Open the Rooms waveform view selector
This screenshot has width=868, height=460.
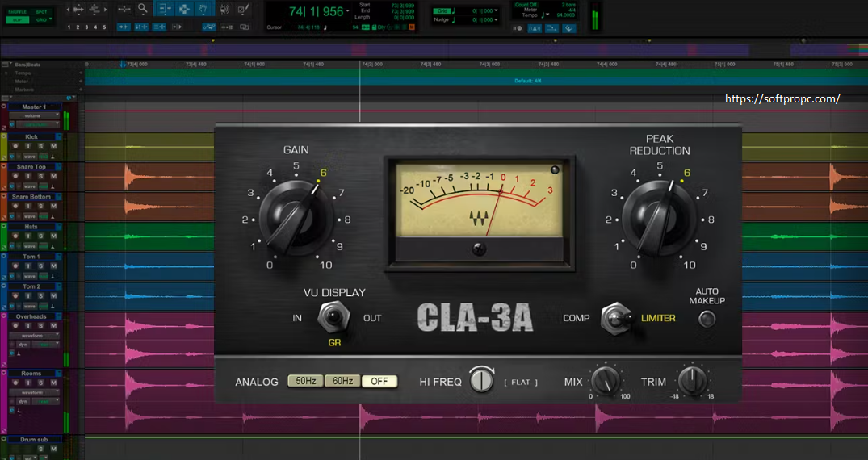[35, 392]
